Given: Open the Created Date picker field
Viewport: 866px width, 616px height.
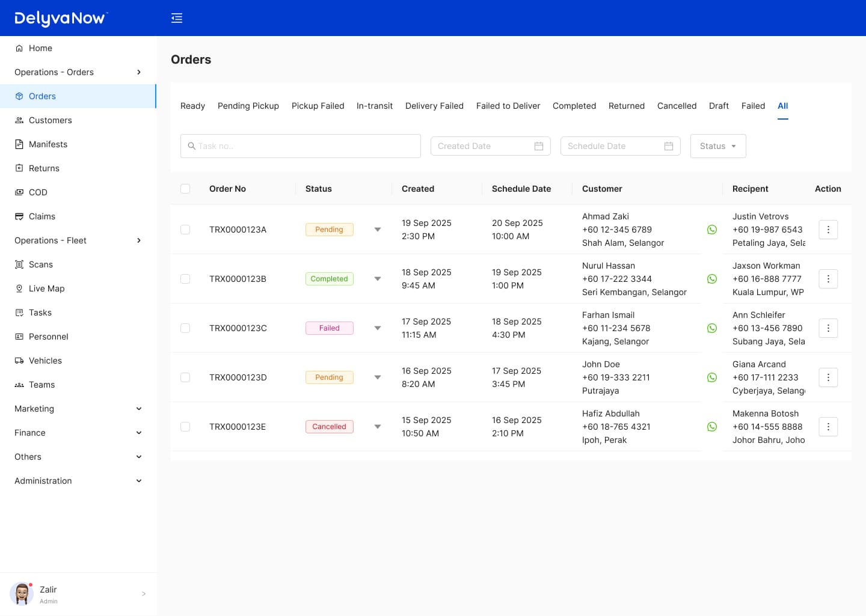Looking at the screenshot, I should (491, 146).
